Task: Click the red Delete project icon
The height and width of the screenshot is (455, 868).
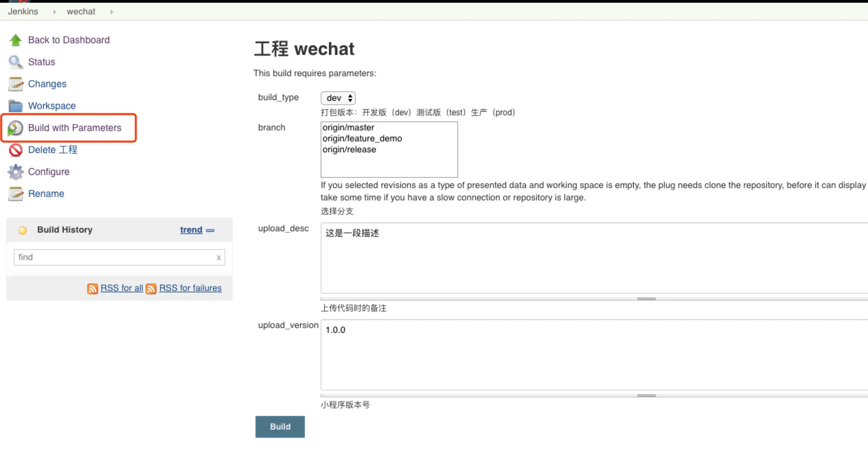Action: tap(15, 150)
